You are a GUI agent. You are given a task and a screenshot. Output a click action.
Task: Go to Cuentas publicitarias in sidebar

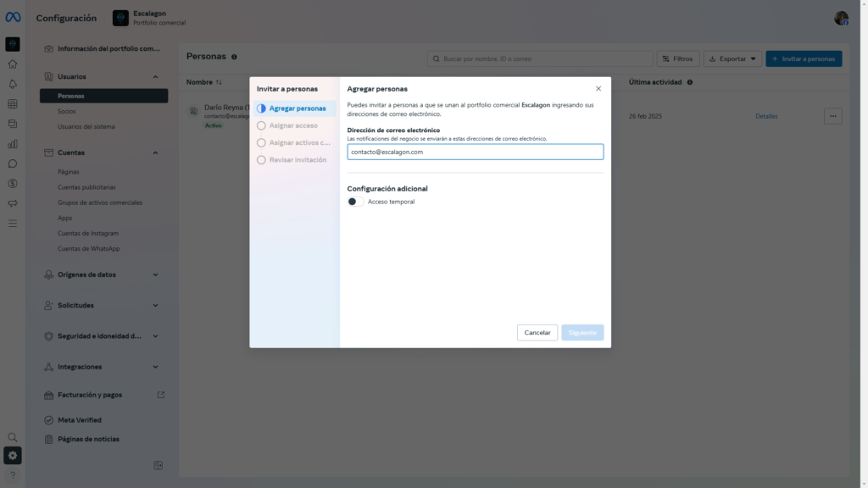(x=86, y=187)
